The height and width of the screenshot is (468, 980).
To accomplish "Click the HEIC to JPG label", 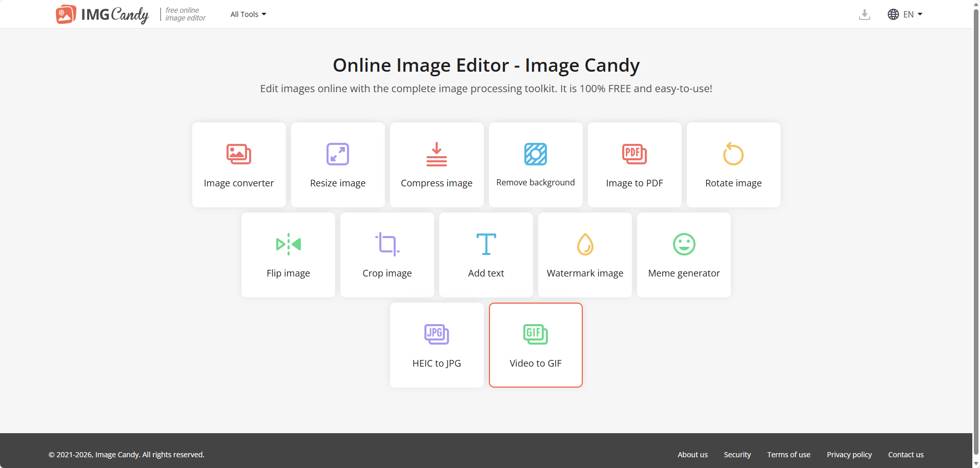I will [x=437, y=364].
